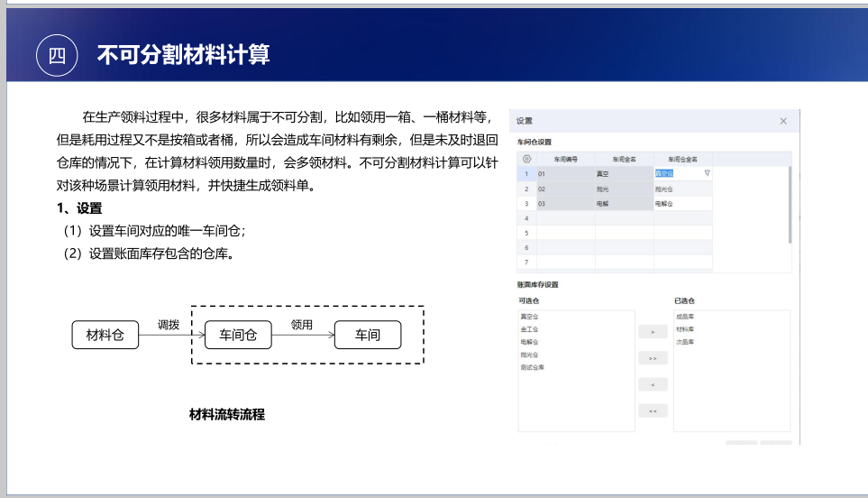Select 测试仓库 in the 可选仓 list

click(x=532, y=368)
